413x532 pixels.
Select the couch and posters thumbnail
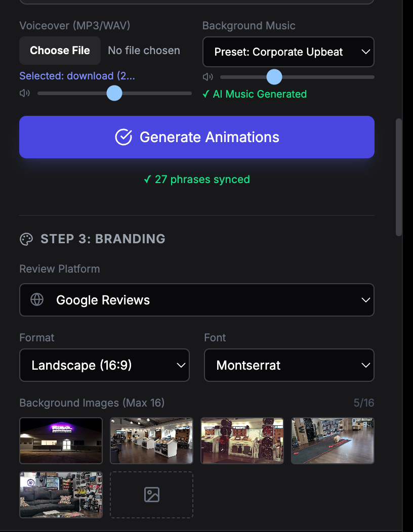click(x=61, y=495)
